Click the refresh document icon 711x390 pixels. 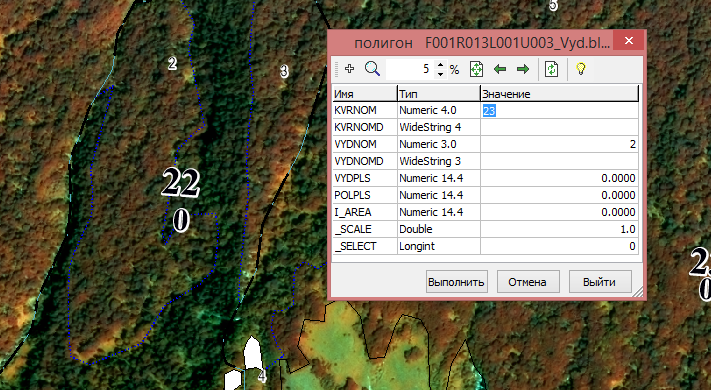tap(551, 69)
